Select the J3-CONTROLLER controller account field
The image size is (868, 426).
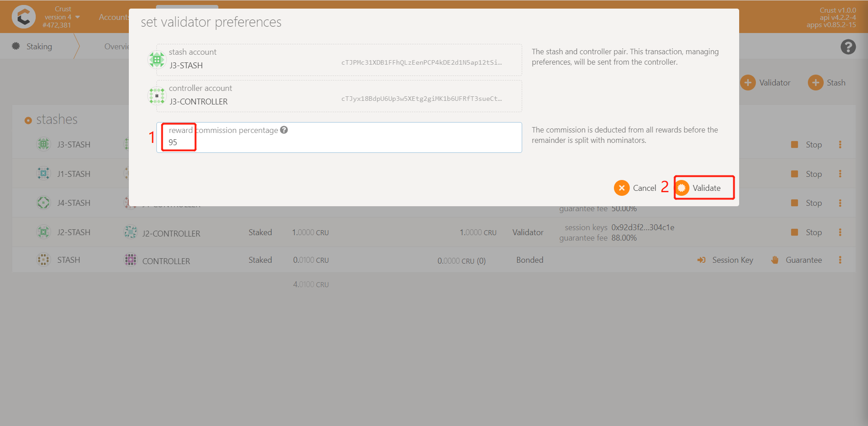coord(339,96)
